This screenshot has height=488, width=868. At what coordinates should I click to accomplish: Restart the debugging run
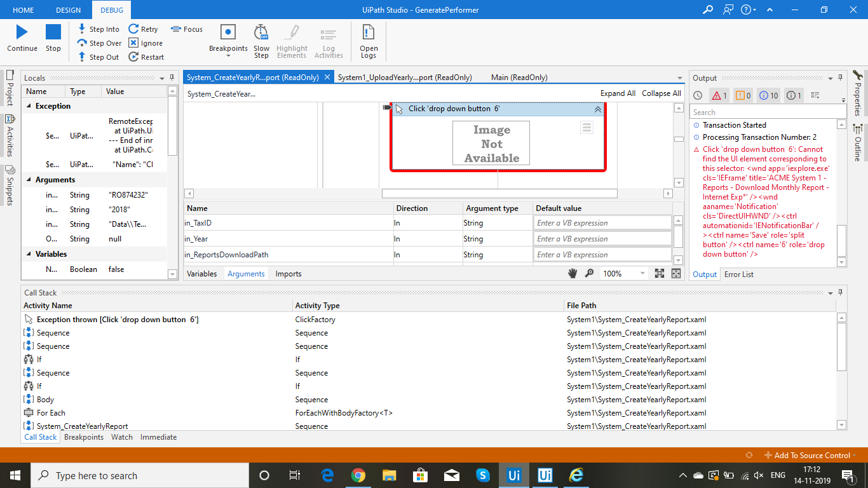pos(146,57)
